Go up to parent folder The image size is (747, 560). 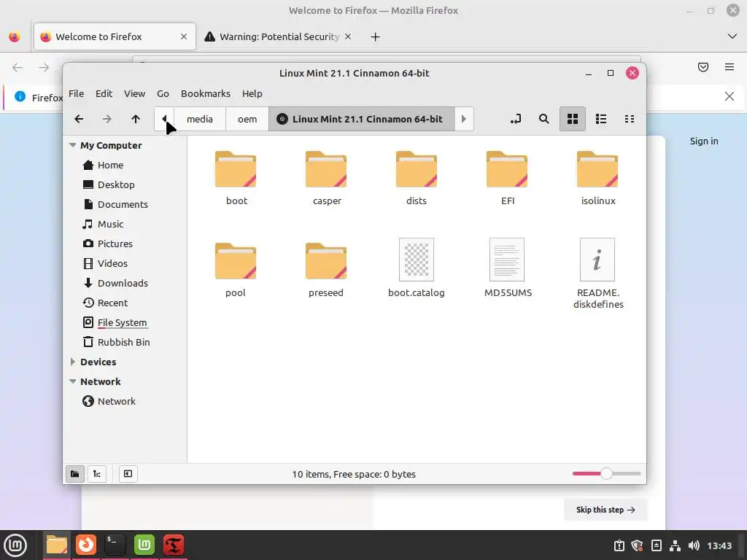pos(136,119)
